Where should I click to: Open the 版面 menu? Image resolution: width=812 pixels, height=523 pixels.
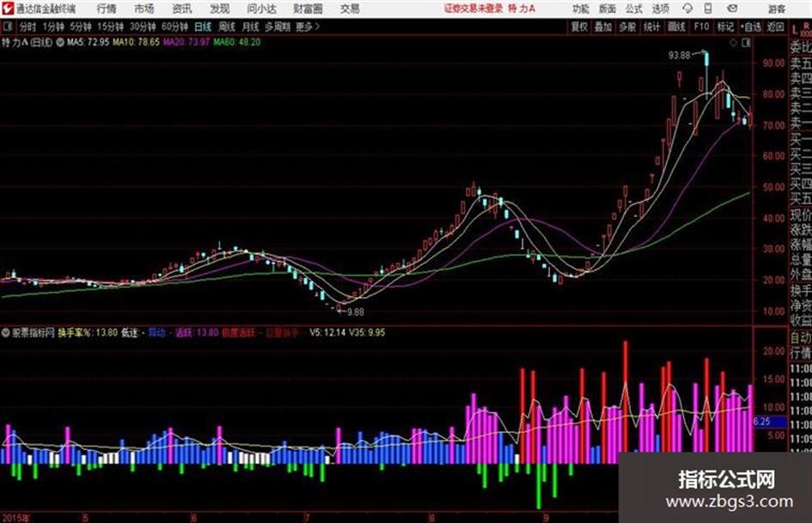[607, 9]
